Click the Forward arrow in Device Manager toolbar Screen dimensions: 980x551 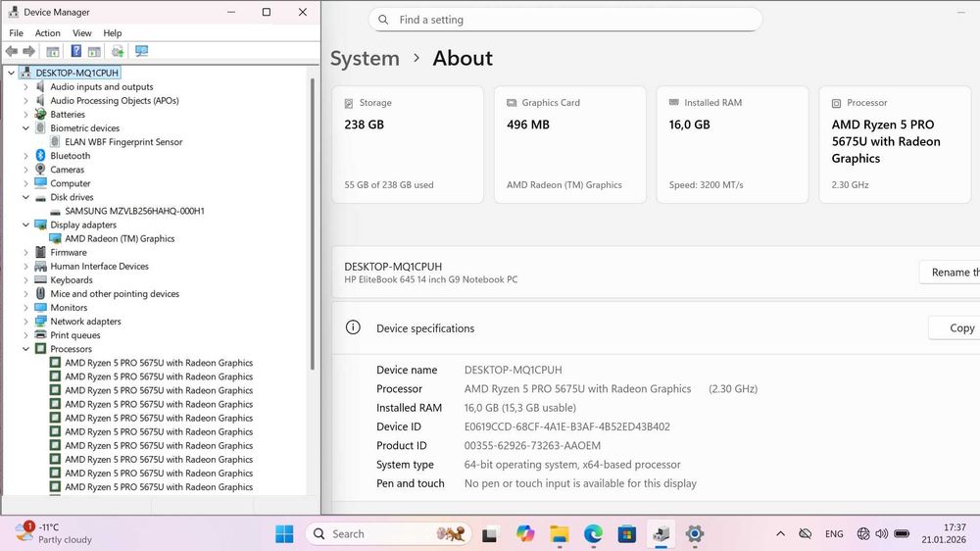pos(28,51)
